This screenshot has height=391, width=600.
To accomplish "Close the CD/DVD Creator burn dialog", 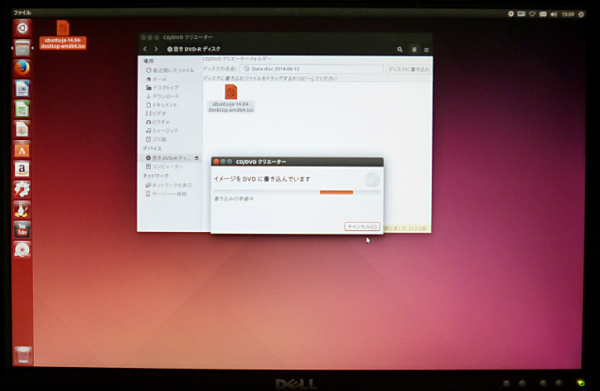I will tap(216, 161).
